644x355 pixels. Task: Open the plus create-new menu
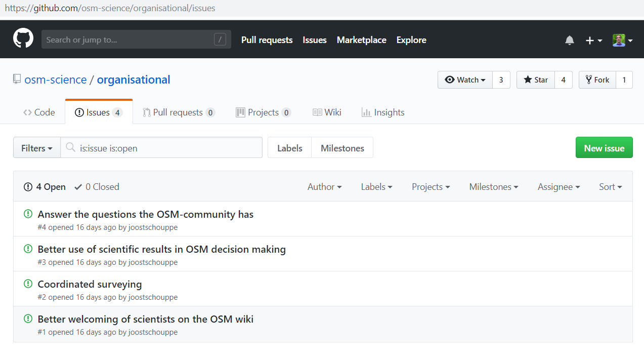point(594,40)
